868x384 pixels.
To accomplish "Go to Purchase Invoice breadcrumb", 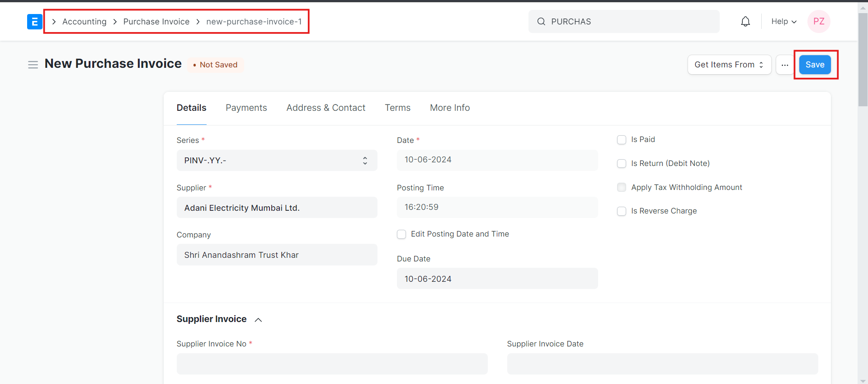I will click(156, 22).
